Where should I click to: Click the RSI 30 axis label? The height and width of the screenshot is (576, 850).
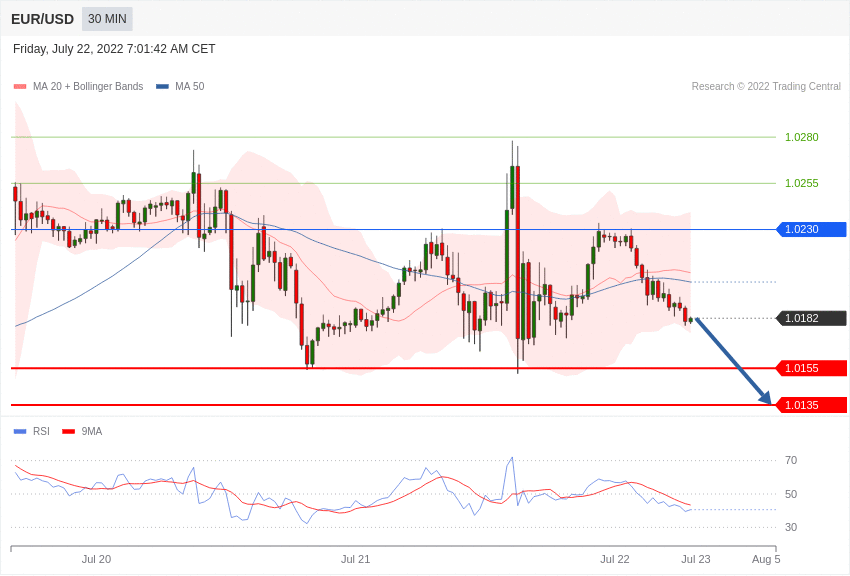tap(791, 527)
